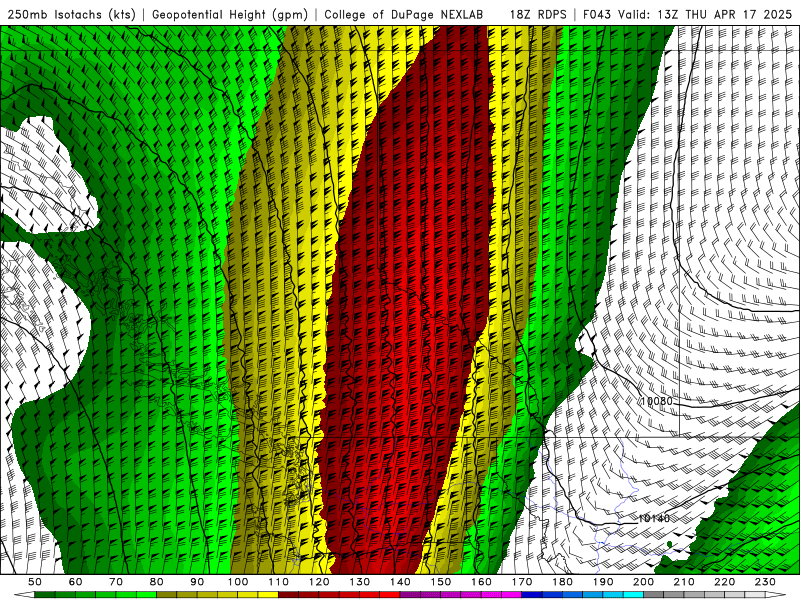Screen dimensions: 800x600
Task: Click the '90' value on the color scale
Action: (197, 582)
